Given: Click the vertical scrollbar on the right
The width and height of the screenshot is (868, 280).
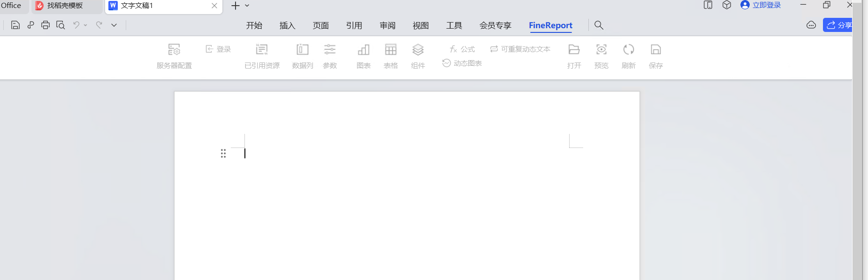Looking at the screenshot, I should (857, 141).
